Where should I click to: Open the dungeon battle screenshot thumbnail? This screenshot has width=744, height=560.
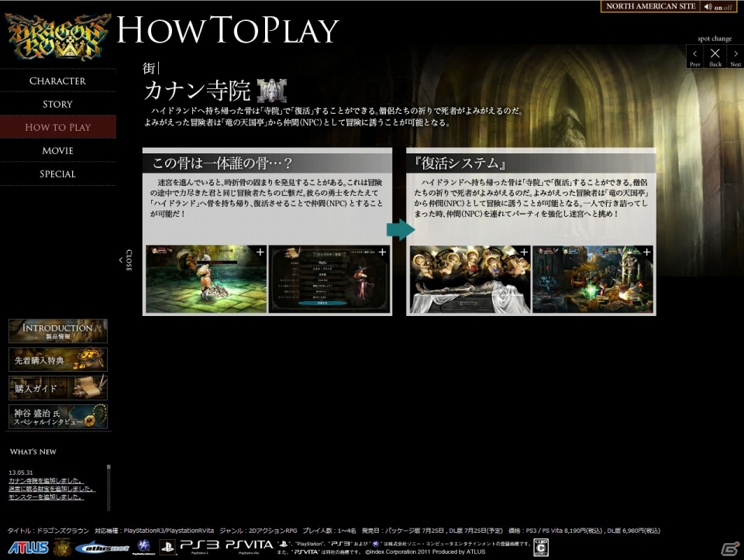tap(593, 279)
